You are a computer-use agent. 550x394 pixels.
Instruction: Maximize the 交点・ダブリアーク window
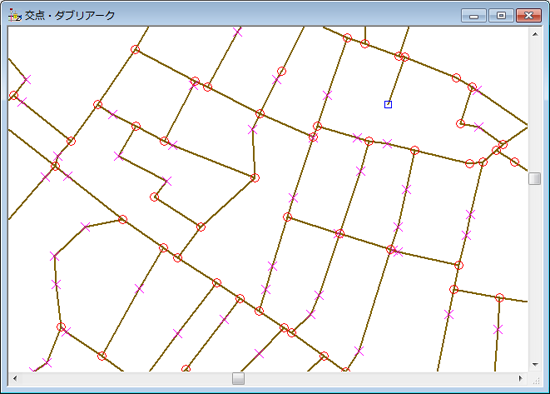[x=501, y=16]
